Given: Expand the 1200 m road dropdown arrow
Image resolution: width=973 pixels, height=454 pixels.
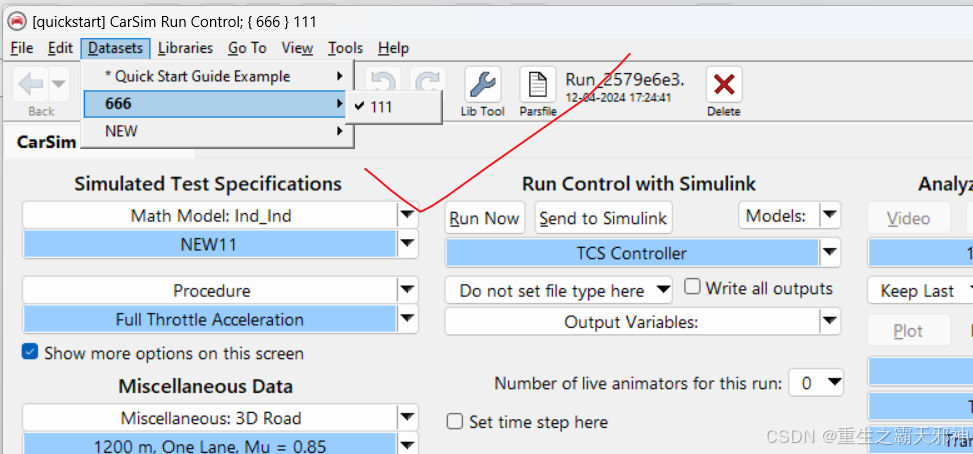Looking at the screenshot, I should point(407,445).
